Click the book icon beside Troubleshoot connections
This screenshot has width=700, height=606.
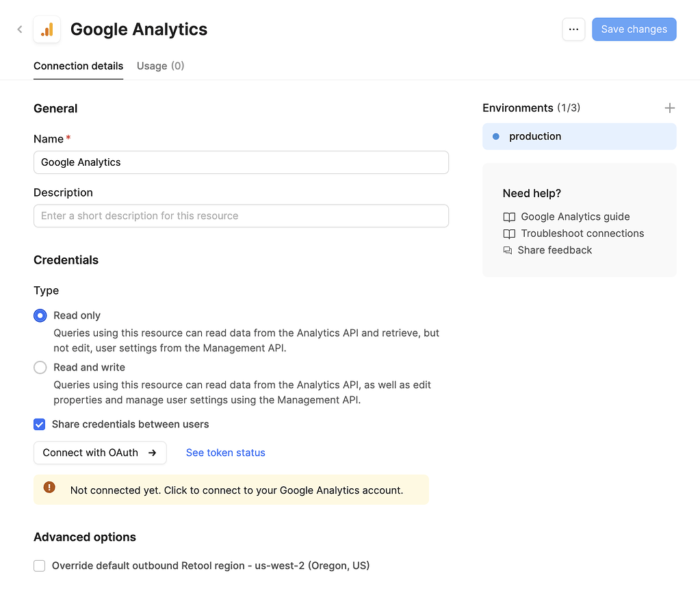click(x=508, y=233)
